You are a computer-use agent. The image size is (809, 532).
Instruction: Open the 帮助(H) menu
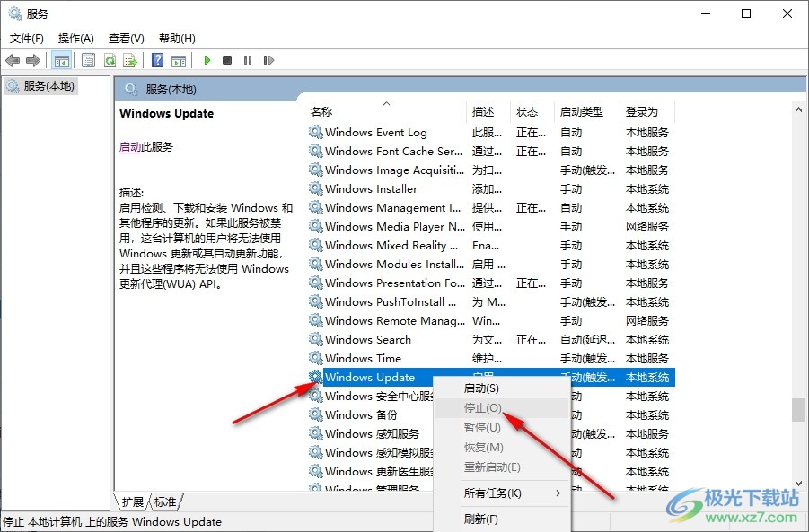click(177, 39)
